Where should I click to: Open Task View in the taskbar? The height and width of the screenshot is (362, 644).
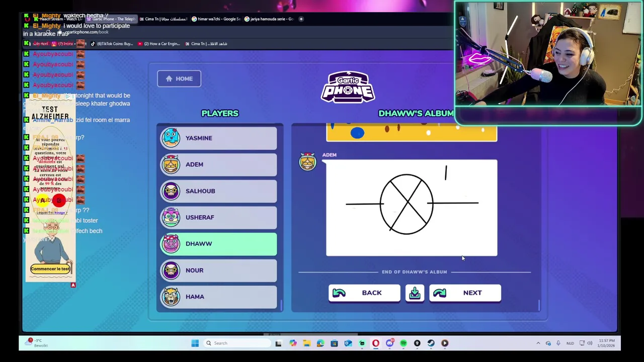279,343
